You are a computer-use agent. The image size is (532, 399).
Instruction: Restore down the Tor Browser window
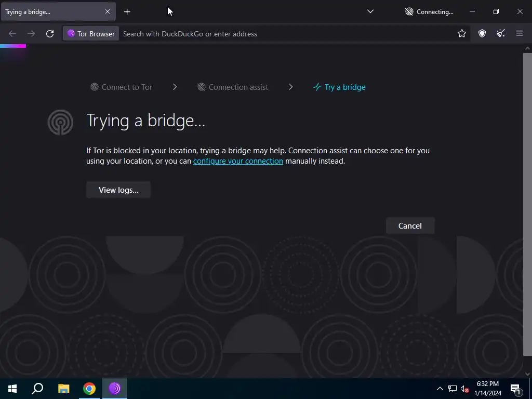[496, 11]
